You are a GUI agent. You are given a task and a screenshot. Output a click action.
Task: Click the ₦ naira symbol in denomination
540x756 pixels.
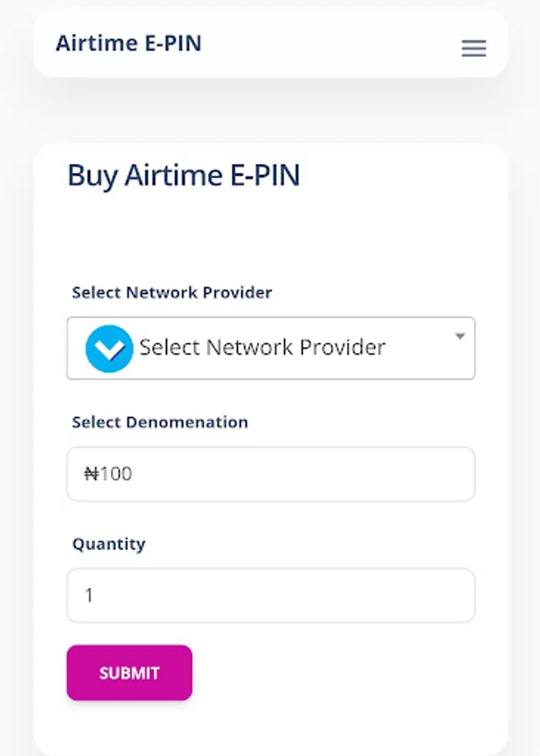(x=92, y=474)
